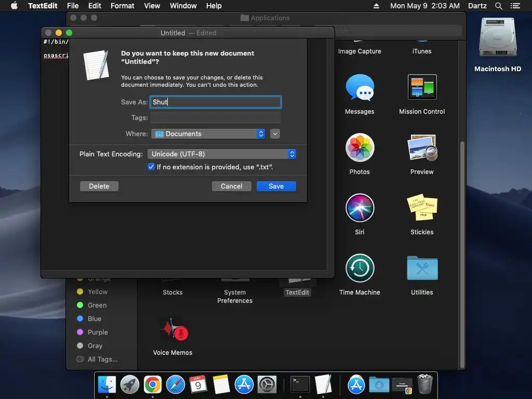This screenshot has height=399, width=532.
Task: Click the Stocks label in Applications window
Action: [x=172, y=292]
